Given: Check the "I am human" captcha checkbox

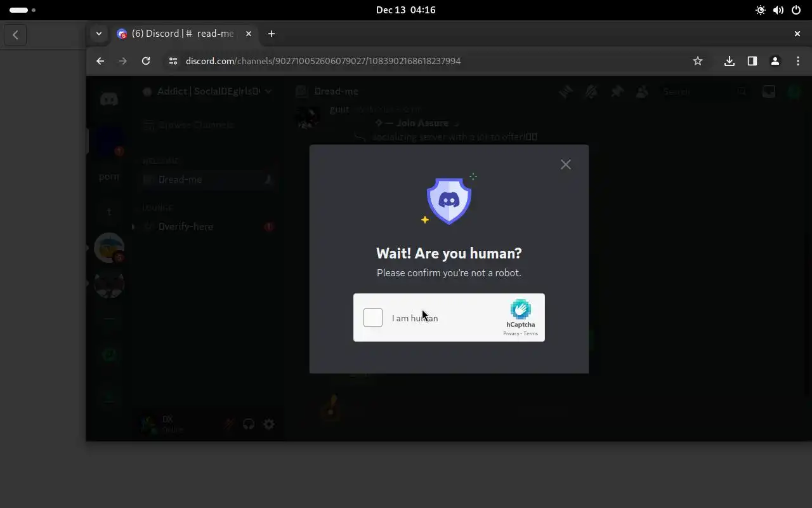Looking at the screenshot, I should point(373,317).
